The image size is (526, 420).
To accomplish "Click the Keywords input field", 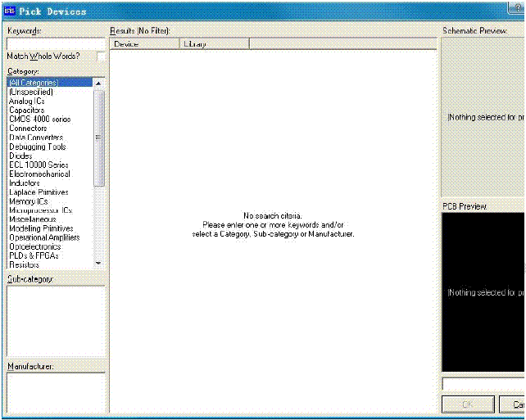I will pyautogui.click(x=56, y=43).
